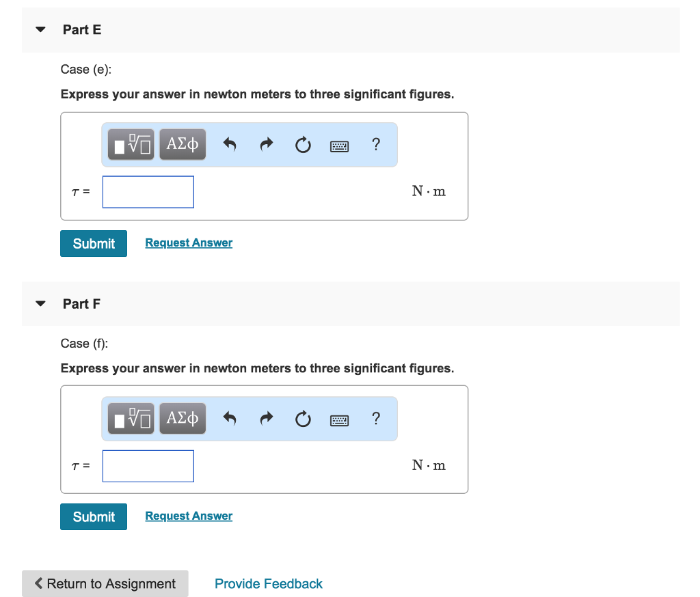Click the τ input field in Part E
This screenshot has height=597, width=700.
(148, 192)
